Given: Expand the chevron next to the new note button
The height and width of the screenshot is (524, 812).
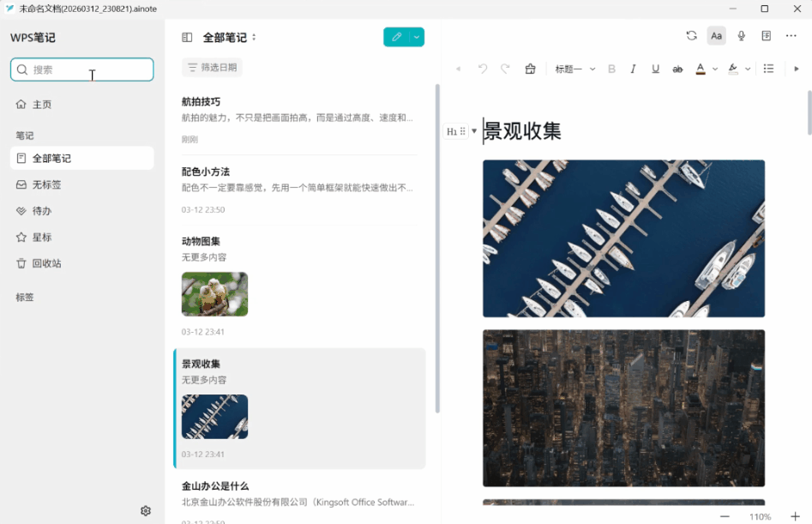Looking at the screenshot, I should pos(414,37).
